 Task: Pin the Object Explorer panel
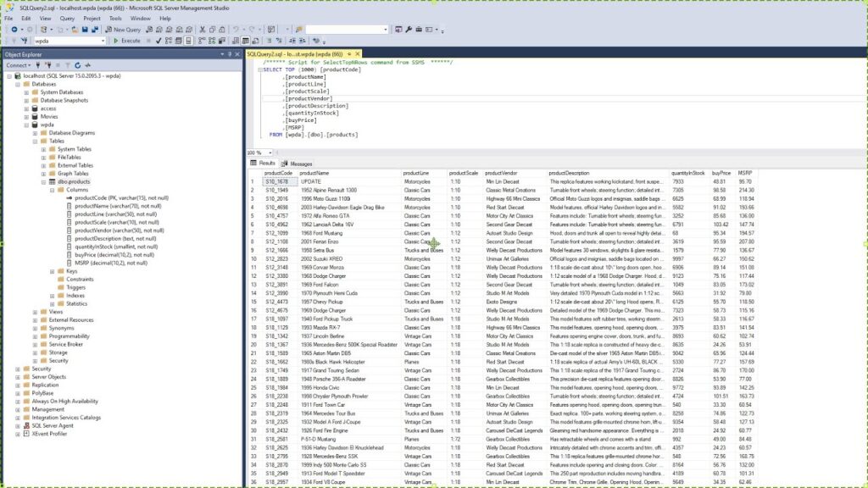point(230,54)
